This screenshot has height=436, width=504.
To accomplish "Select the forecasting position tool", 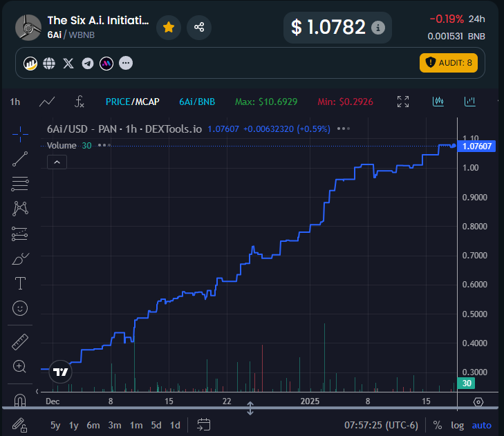I will pyautogui.click(x=20, y=234).
